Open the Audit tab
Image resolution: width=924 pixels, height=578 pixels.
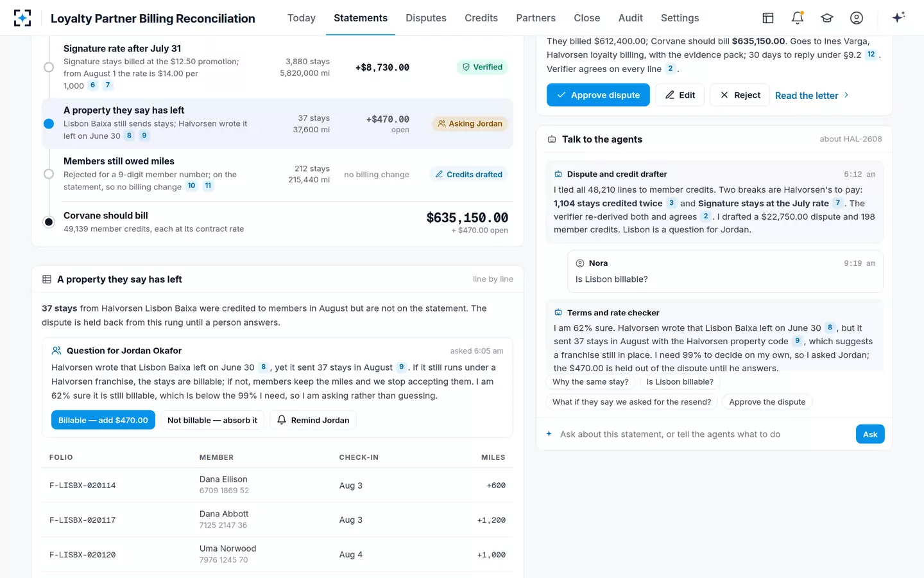[631, 18]
